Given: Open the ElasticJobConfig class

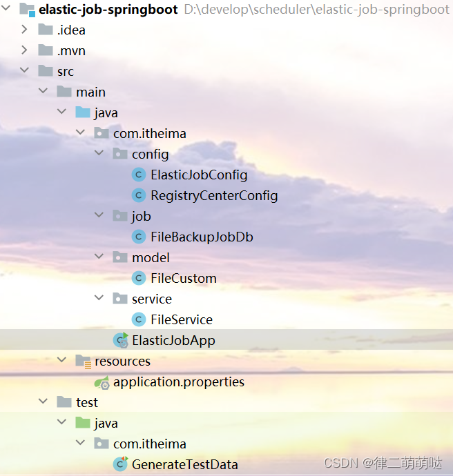Looking at the screenshot, I should click(199, 175).
